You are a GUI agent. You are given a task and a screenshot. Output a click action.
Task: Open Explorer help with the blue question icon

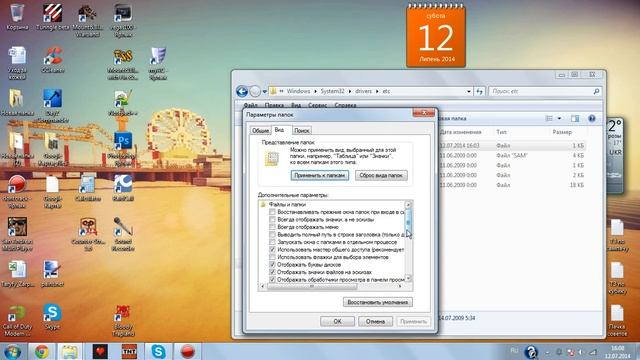pyautogui.click(x=591, y=118)
